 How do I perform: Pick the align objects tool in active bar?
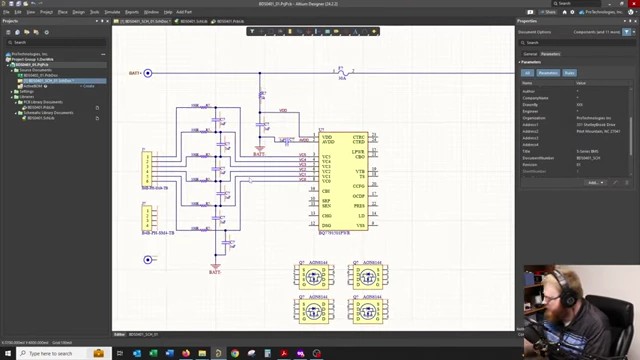(280, 31)
